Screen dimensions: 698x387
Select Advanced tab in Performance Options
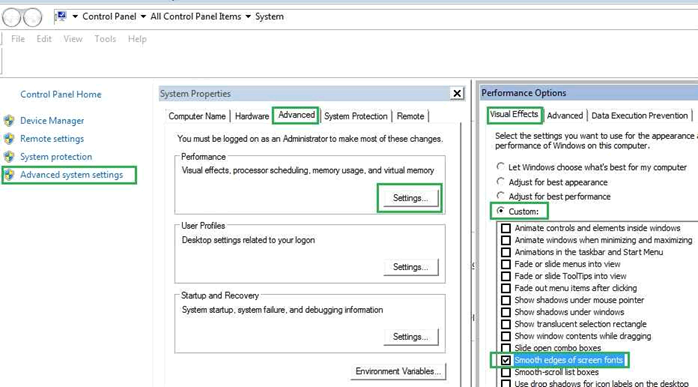click(565, 116)
